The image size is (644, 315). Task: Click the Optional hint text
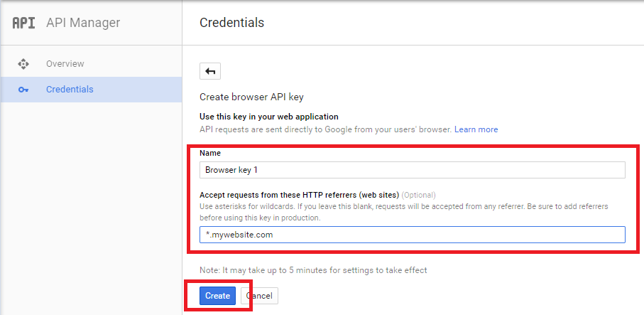[x=418, y=195]
